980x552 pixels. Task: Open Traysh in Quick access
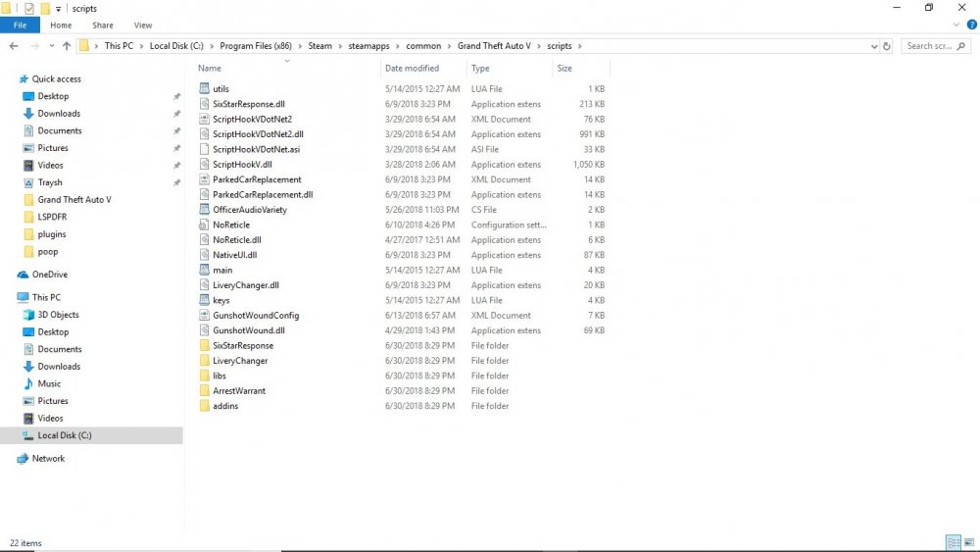[x=50, y=182]
